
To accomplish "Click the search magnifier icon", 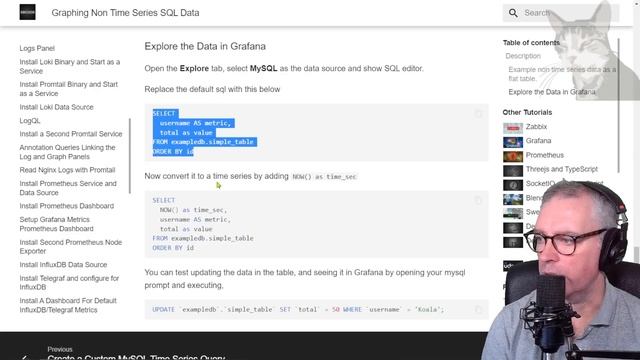I will [x=513, y=13].
